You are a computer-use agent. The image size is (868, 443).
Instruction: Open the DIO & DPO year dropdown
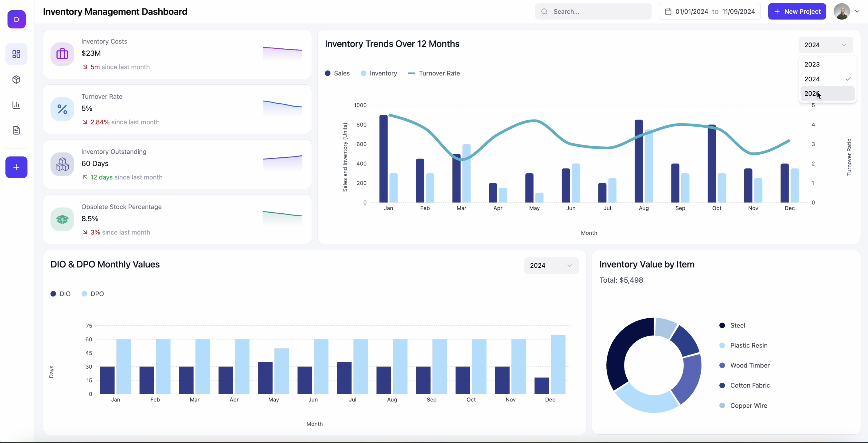click(x=551, y=265)
